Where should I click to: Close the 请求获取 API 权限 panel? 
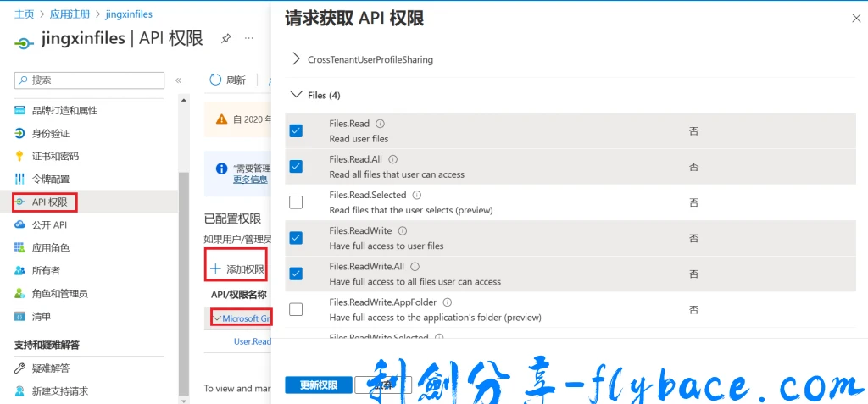click(x=856, y=19)
